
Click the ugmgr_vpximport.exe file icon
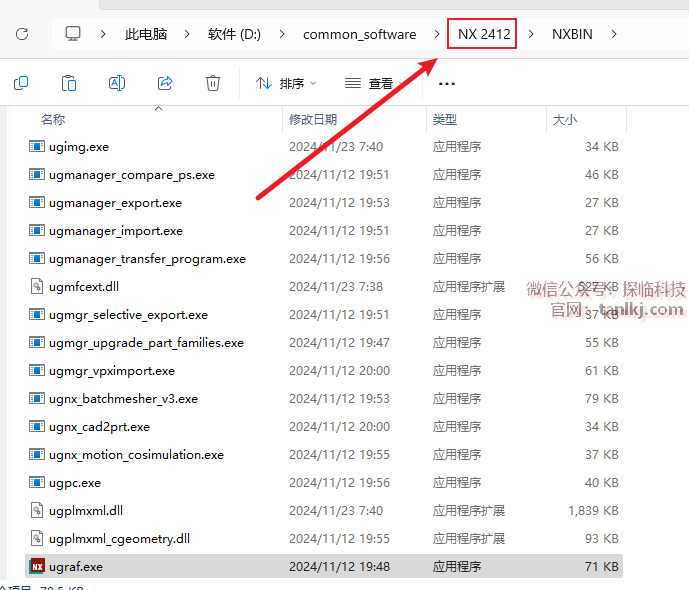[x=37, y=370]
